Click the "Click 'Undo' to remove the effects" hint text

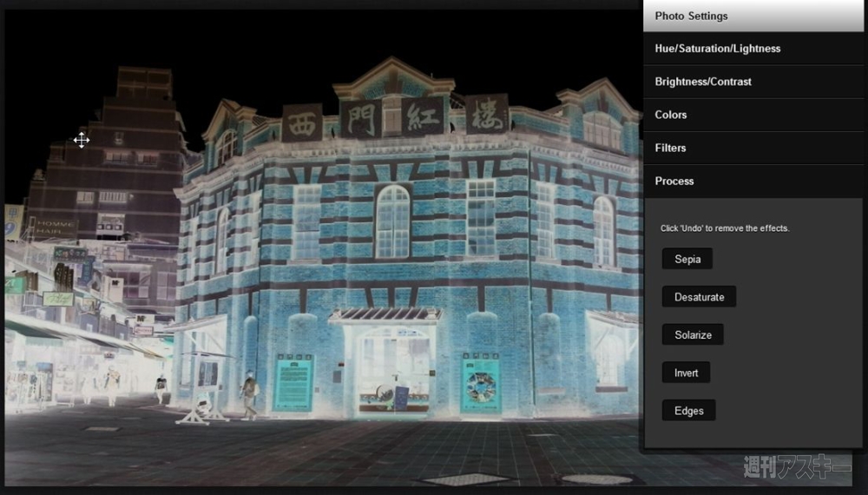[x=725, y=228]
